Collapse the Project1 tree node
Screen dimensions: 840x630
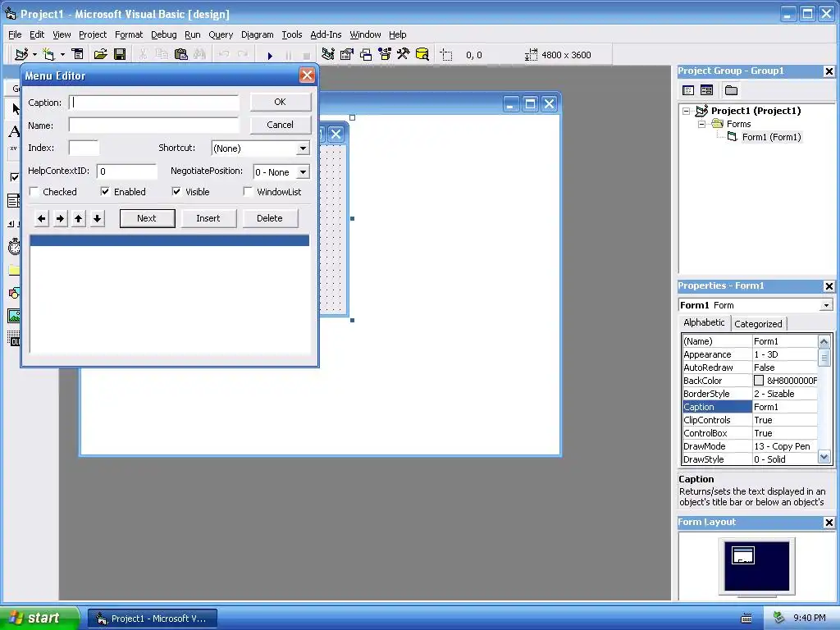click(x=687, y=111)
